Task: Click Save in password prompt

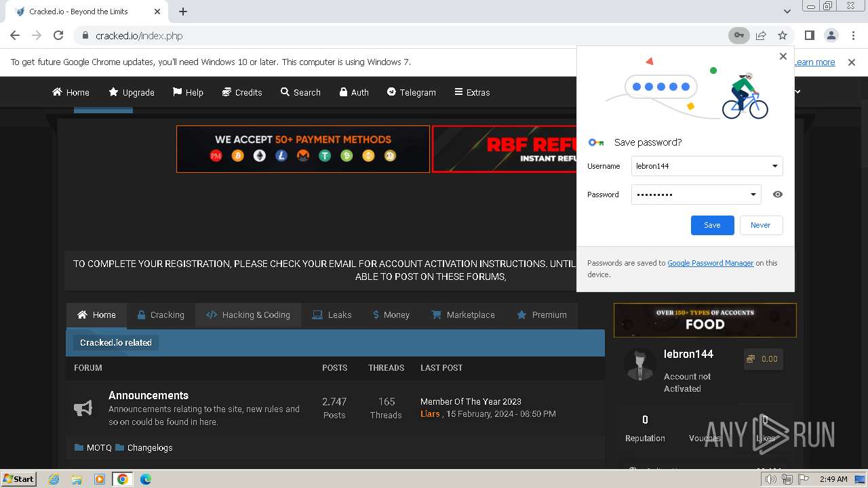Action: 712,225
